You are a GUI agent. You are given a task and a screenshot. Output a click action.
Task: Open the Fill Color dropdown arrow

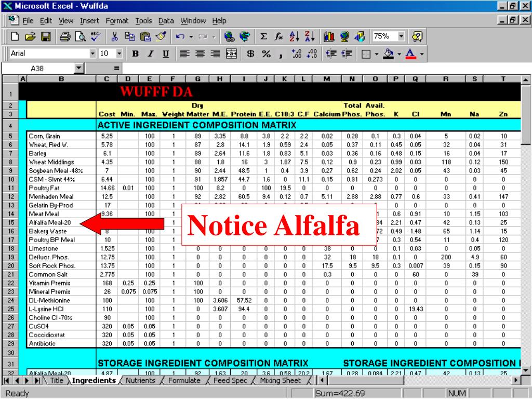[399, 54]
